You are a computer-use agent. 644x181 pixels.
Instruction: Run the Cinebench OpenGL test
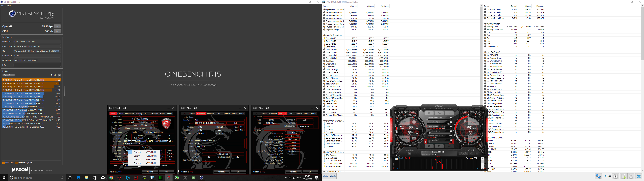click(x=57, y=26)
